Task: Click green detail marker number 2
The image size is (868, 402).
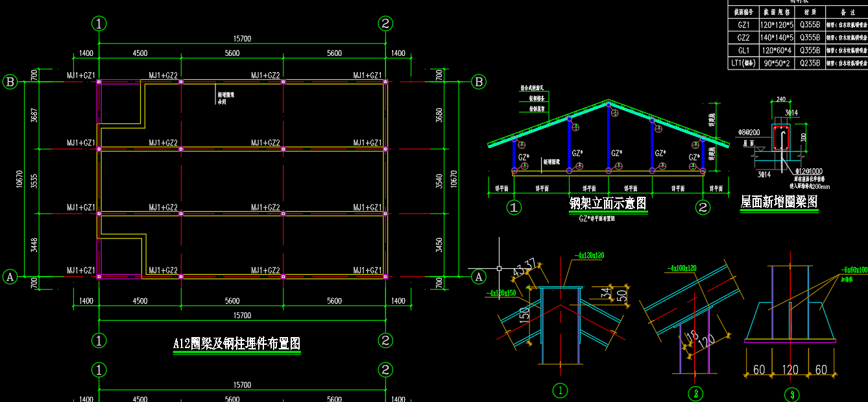Action: coord(695,393)
